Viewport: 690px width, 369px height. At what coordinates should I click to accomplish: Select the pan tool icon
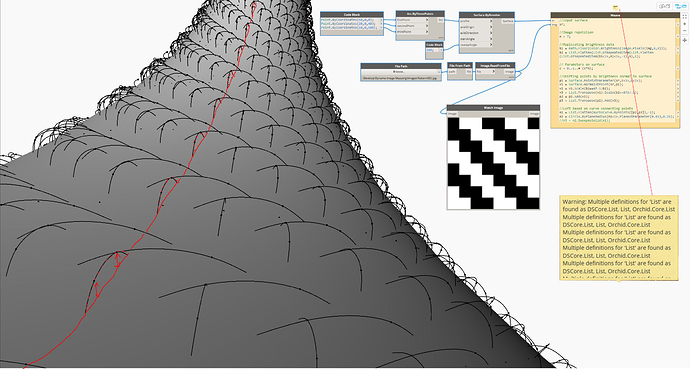[x=685, y=40]
